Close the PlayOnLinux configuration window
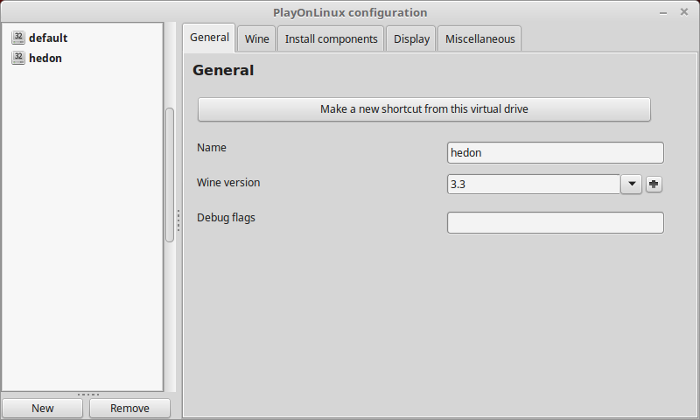 click(x=684, y=12)
